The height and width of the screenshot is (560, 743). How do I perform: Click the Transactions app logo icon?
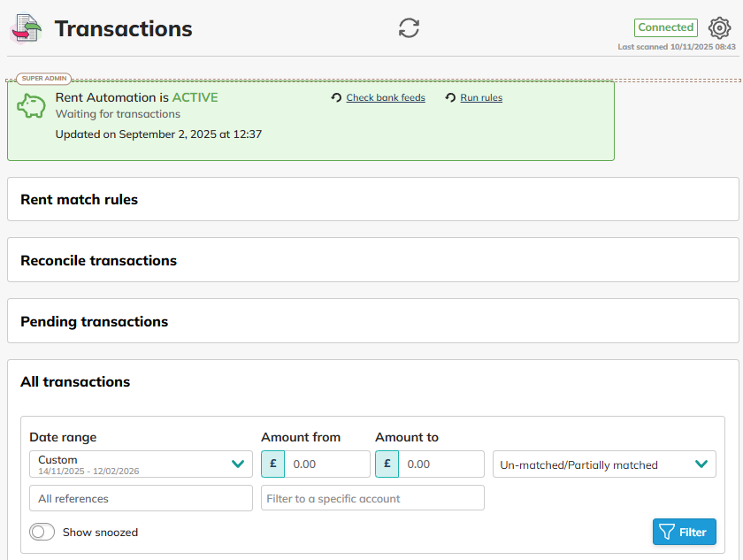coord(26,28)
